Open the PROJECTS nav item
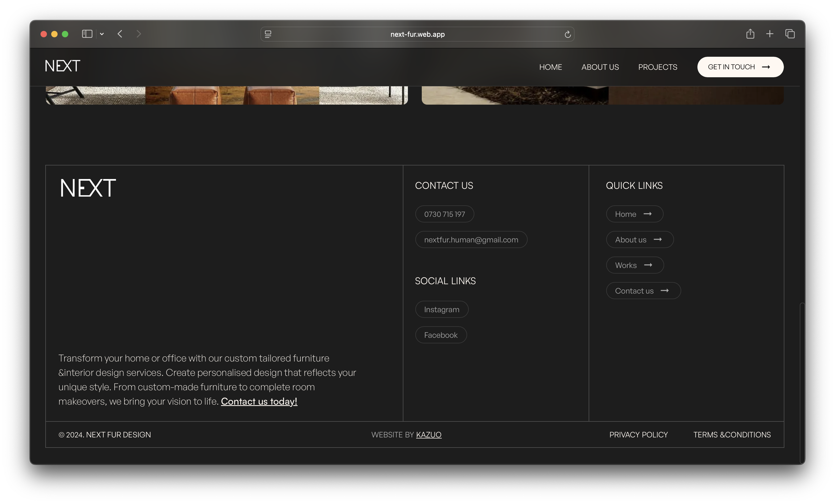The width and height of the screenshot is (835, 504). pyautogui.click(x=658, y=67)
